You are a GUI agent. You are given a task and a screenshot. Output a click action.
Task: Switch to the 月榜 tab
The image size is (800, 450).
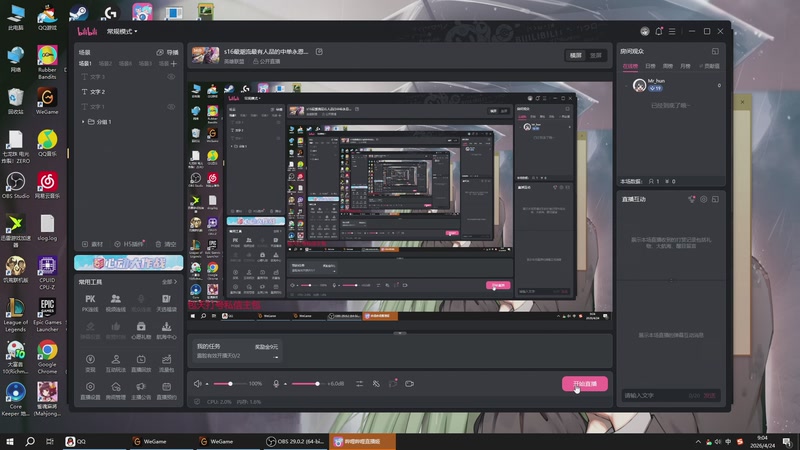pyautogui.click(x=685, y=66)
